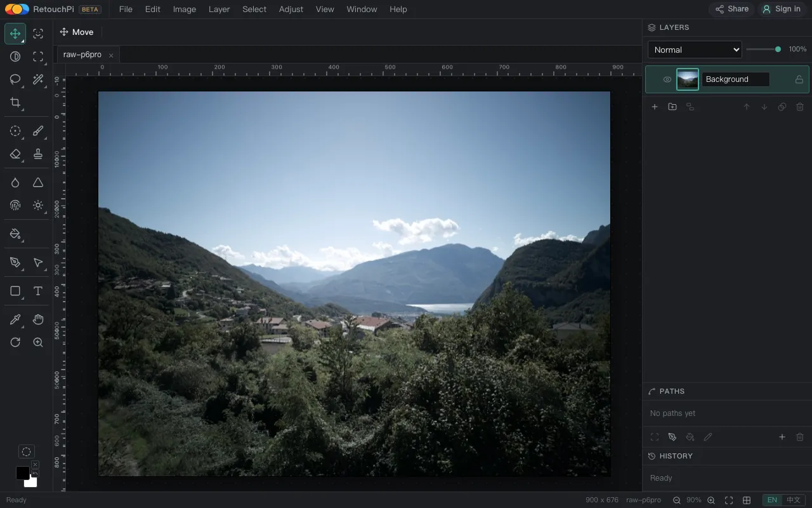Toggle the lock on the Background layer

pos(799,79)
